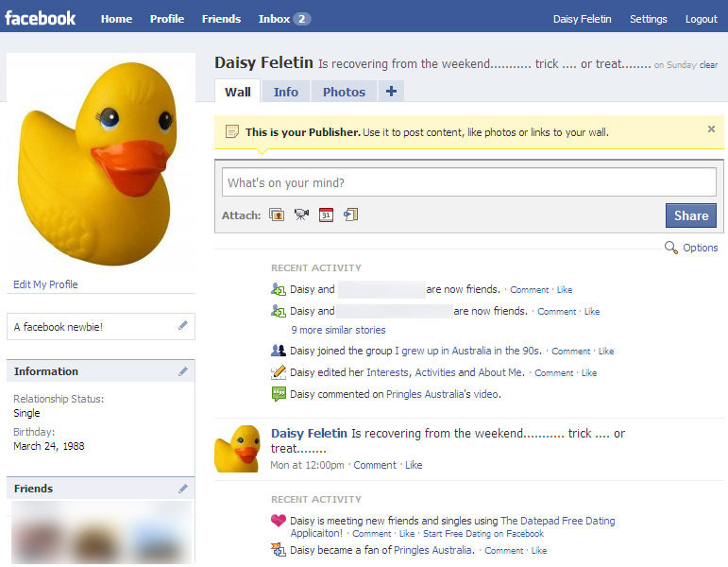Attach a video using the camera icon
Image resolution: width=728 pixels, height=567 pixels.
click(301, 215)
